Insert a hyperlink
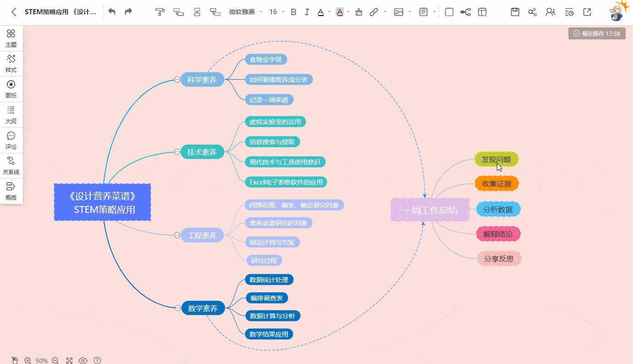633x364 pixels. (374, 12)
